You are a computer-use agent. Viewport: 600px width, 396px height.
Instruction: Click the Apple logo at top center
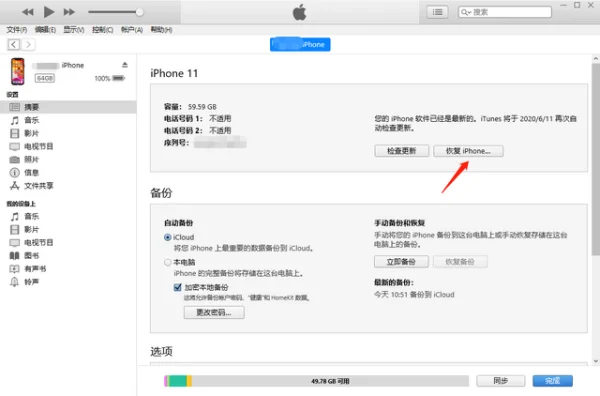(300, 12)
